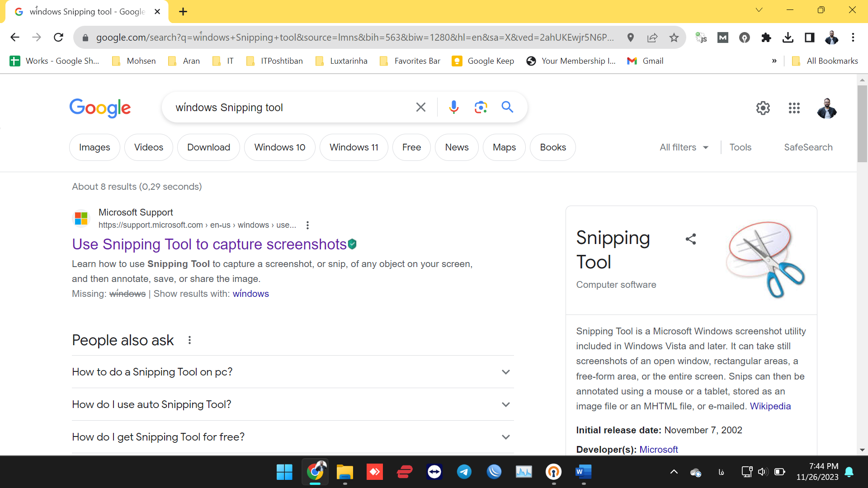Reload the current page

pyautogui.click(x=58, y=38)
